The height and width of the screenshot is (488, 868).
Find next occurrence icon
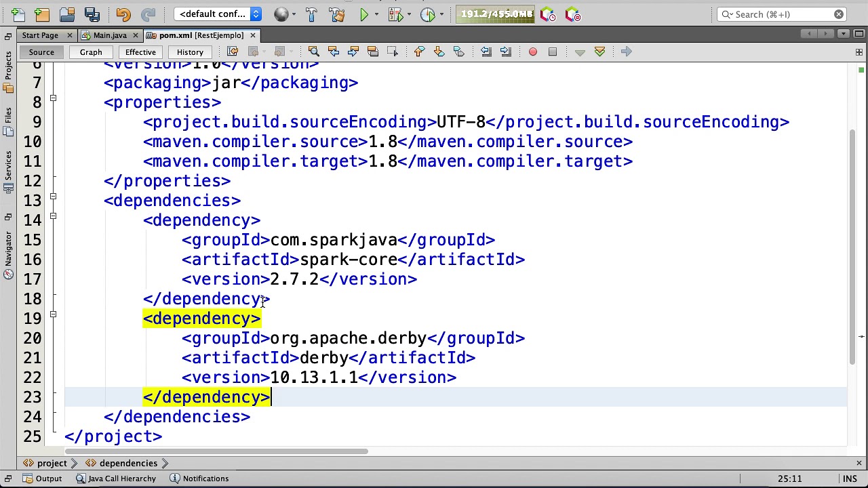click(353, 52)
